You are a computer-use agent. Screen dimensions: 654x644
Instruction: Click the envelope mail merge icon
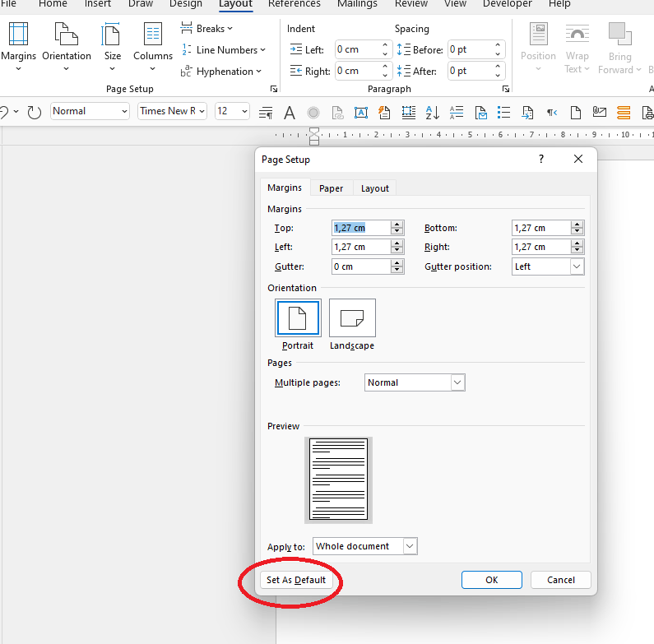[480, 112]
